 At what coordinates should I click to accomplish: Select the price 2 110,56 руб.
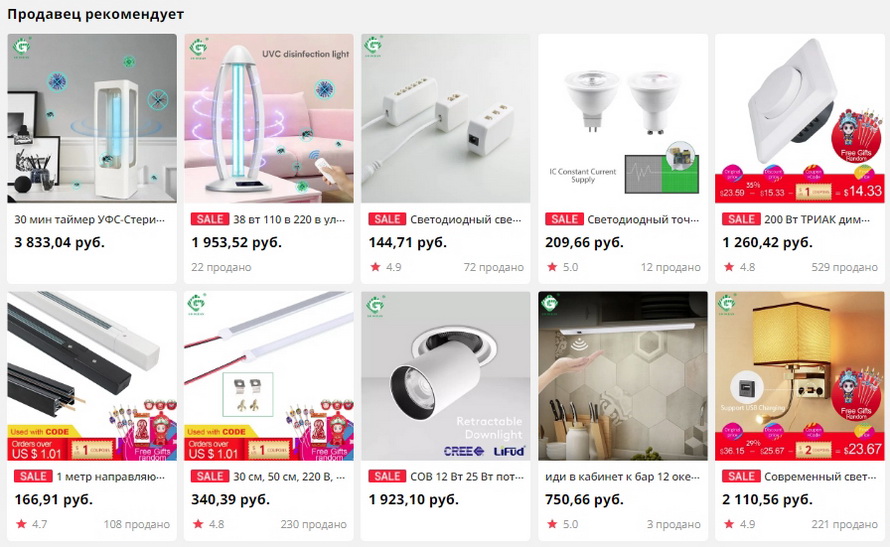[767, 499]
